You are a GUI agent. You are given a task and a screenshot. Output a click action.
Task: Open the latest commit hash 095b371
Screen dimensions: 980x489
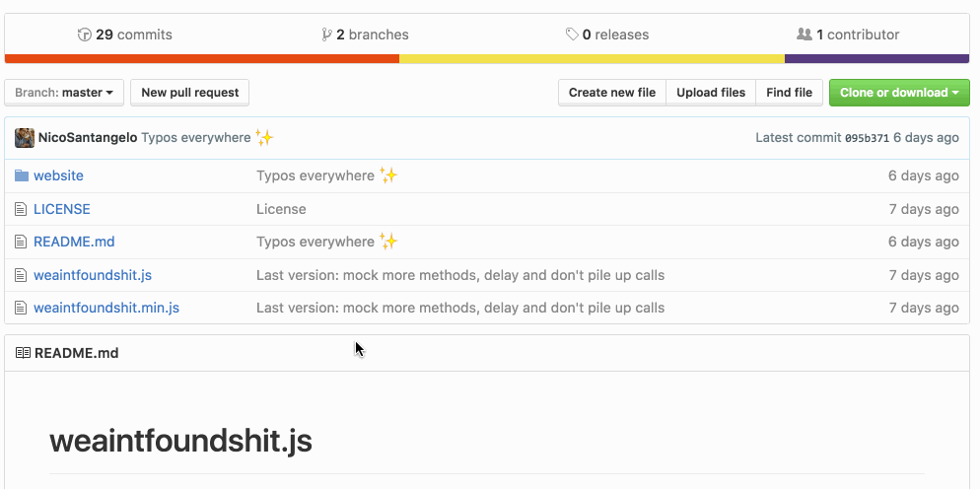pyautogui.click(x=867, y=138)
